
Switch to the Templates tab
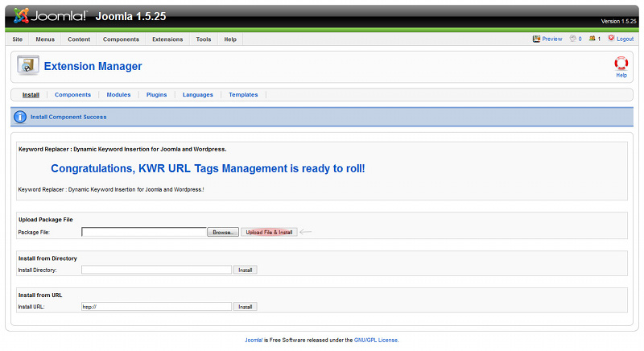243,95
